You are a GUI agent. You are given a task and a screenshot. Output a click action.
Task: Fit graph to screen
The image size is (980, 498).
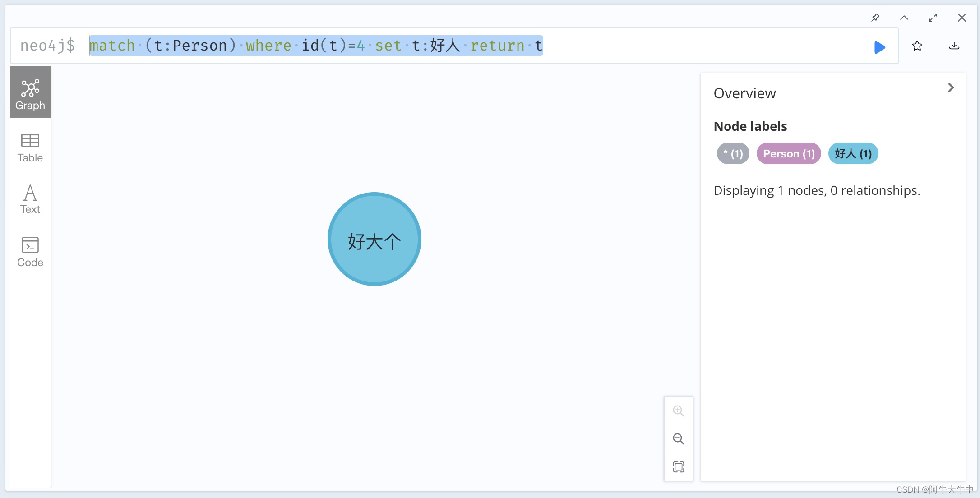pos(678,466)
